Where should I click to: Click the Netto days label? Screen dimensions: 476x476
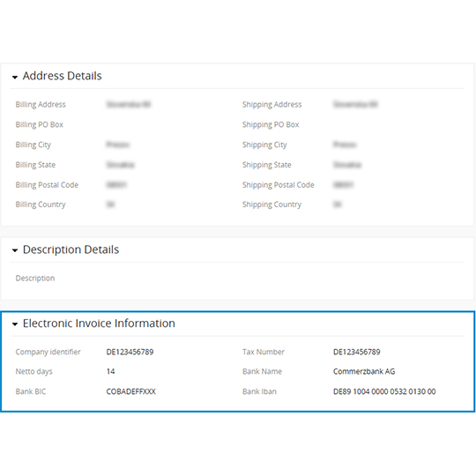tap(34, 372)
